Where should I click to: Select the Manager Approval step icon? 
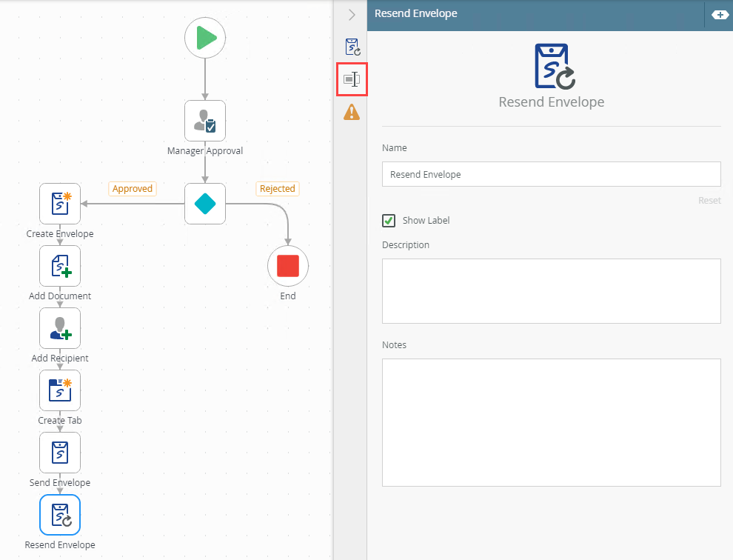pos(205,121)
